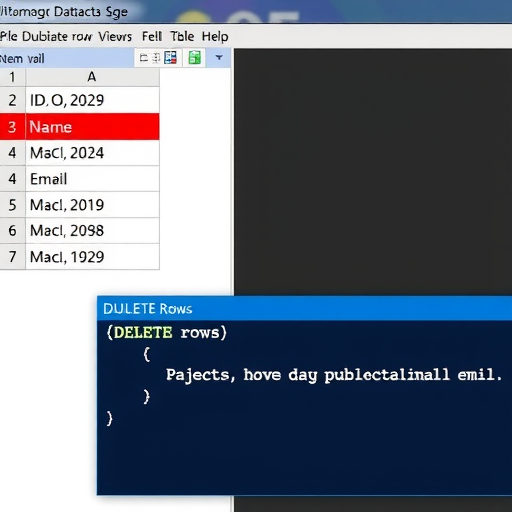Click the dotted sort rows toolbar icon
Screen dimensions: 512x512
pos(156,58)
